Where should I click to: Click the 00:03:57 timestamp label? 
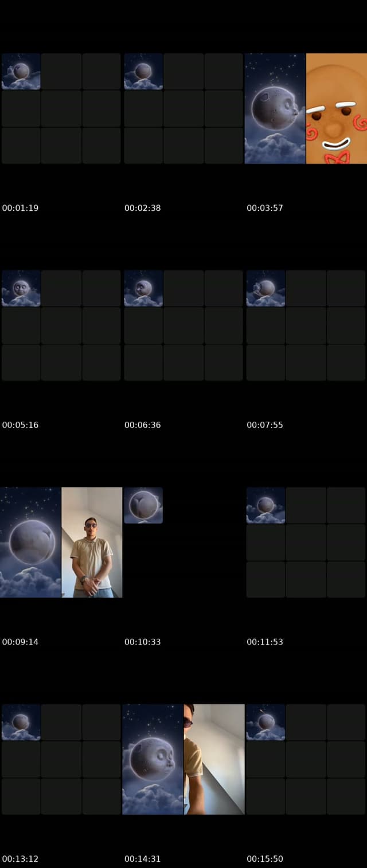click(265, 208)
